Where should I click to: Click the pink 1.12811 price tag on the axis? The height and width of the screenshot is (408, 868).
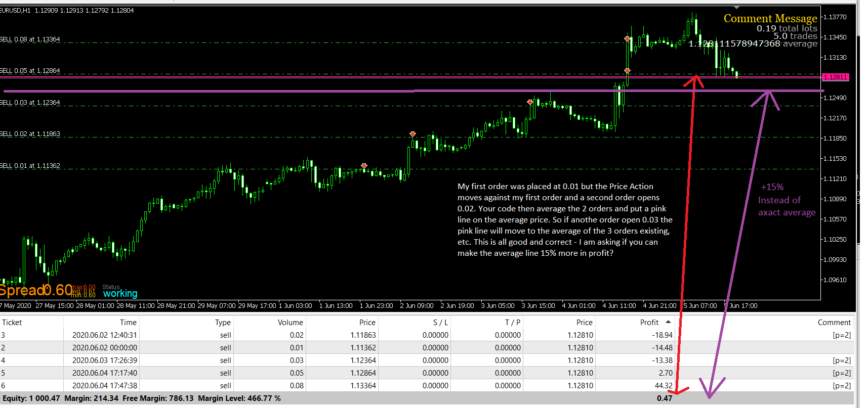835,77
